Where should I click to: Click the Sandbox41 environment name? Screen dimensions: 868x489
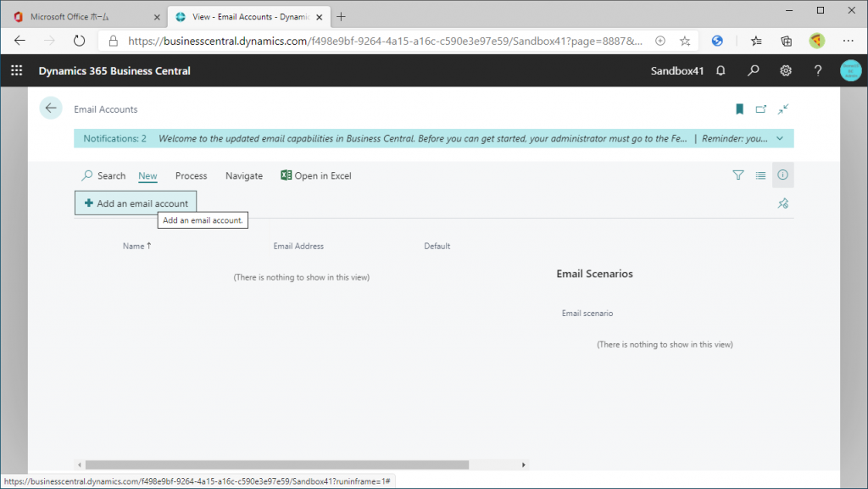677,71
